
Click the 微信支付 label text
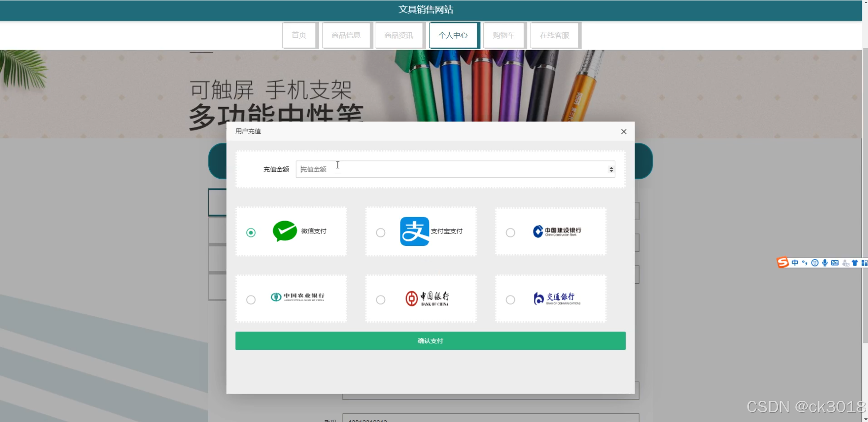(x=314, y=231)
